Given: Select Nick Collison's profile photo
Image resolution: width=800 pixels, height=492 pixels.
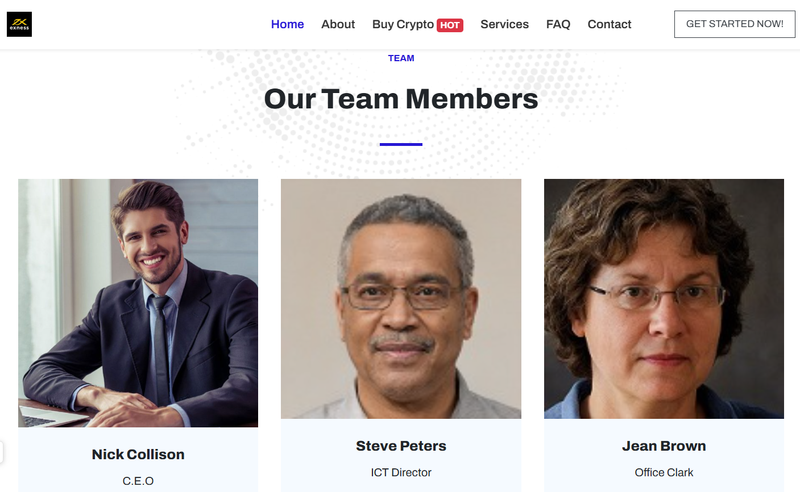Looking at the screenshot, I should coord(138,303).
